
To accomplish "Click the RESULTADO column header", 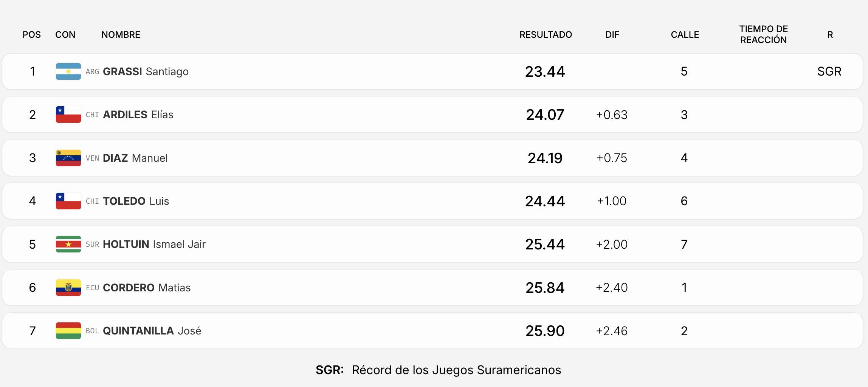I will coord(546,35).
